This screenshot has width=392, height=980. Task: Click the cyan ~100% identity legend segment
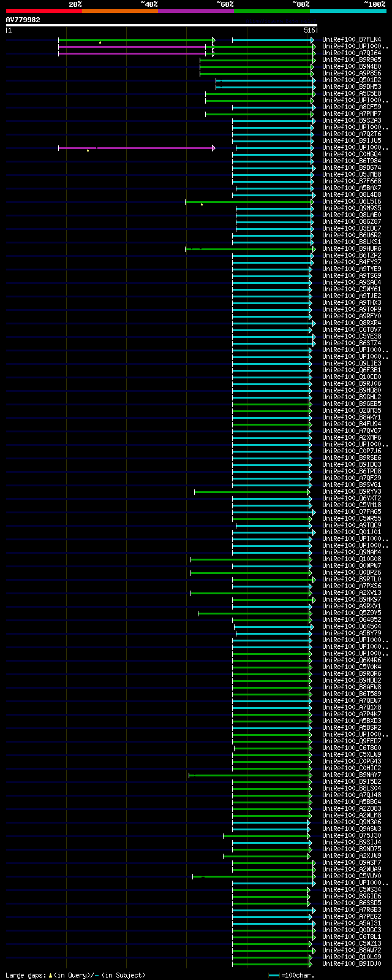(348, 11)
